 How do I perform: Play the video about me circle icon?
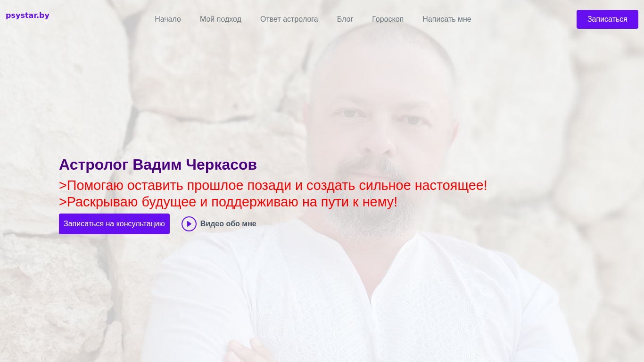pyautogui.click(x=189, y=224)
